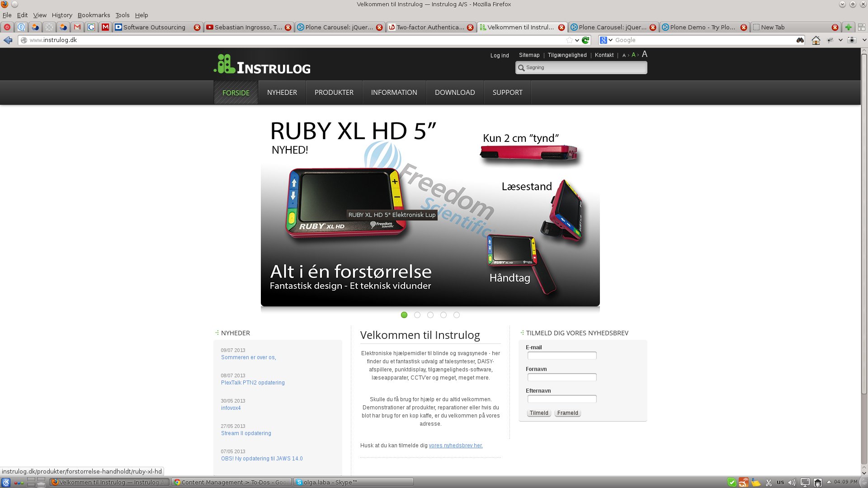The image size is (868, 488).
Task: Select the pinned Gmail envelope tab
Action: pos(77,27)
